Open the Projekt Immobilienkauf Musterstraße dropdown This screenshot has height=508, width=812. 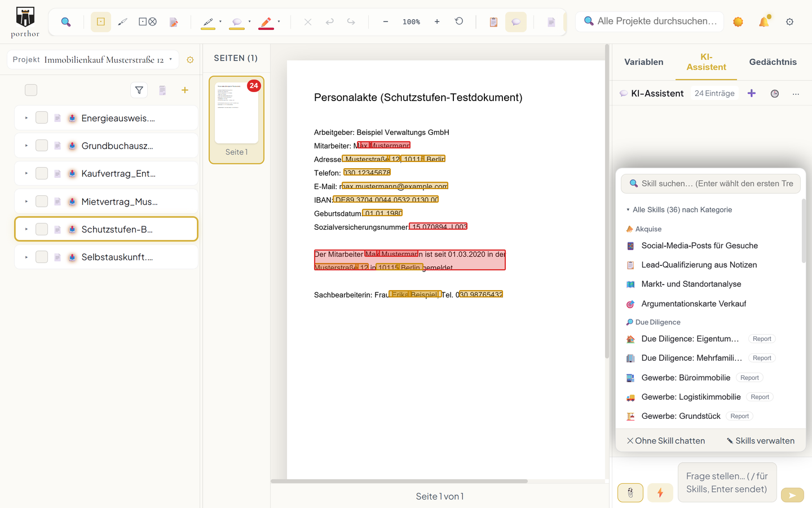tap(92, 59)
